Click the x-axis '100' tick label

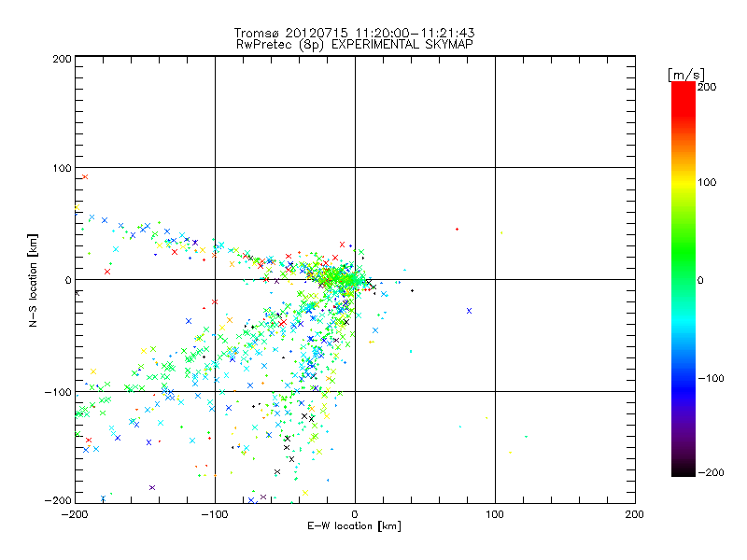click(x=495, y=514)
